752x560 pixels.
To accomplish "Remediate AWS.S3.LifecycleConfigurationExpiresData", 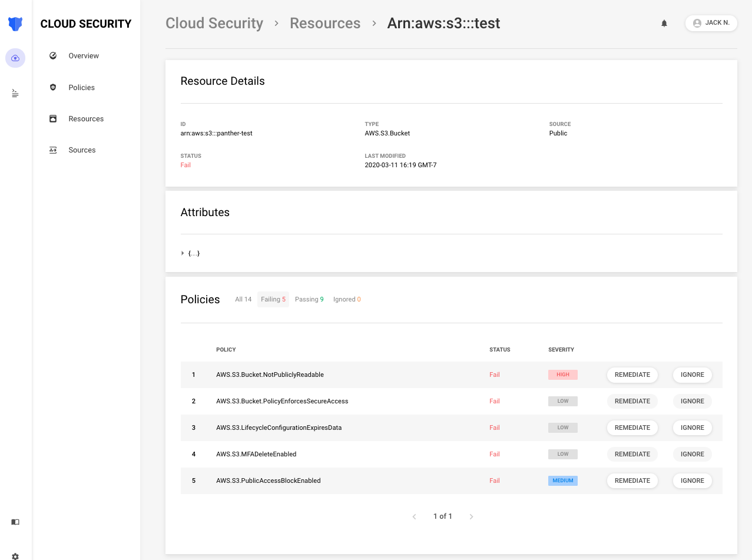I will point(632,428).
